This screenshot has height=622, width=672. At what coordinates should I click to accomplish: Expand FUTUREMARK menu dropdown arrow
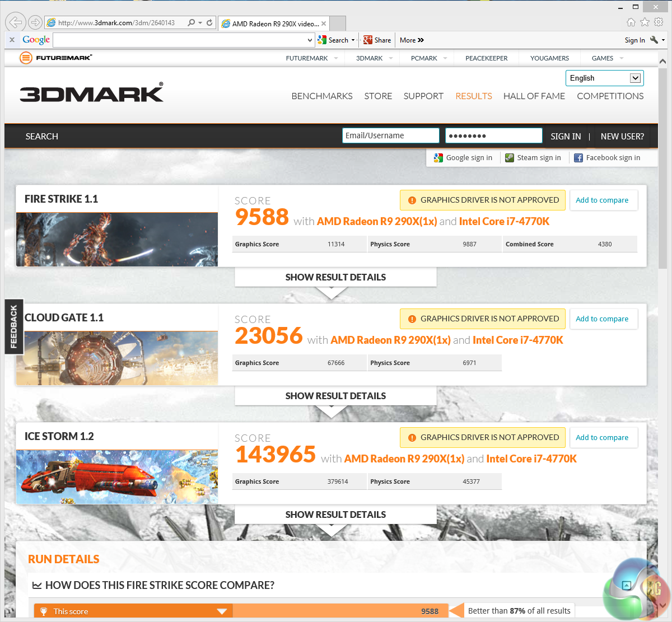pos(336,58)
